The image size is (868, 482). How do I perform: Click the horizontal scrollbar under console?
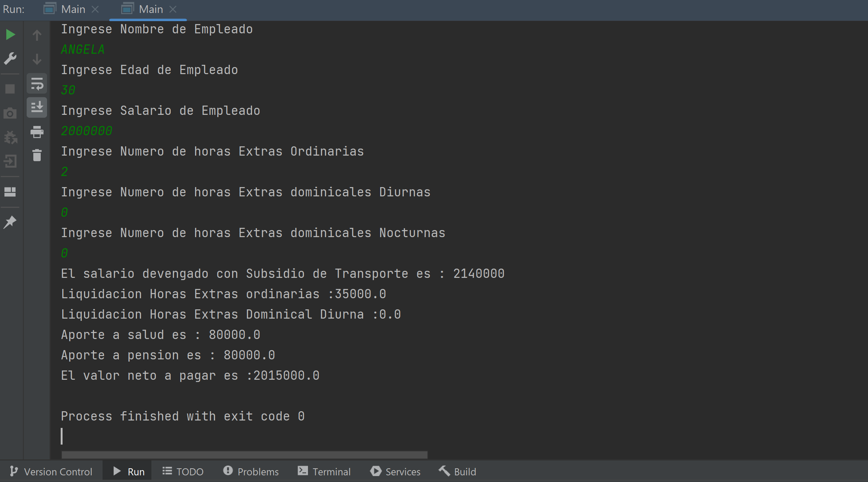click(x=244, y=455)
